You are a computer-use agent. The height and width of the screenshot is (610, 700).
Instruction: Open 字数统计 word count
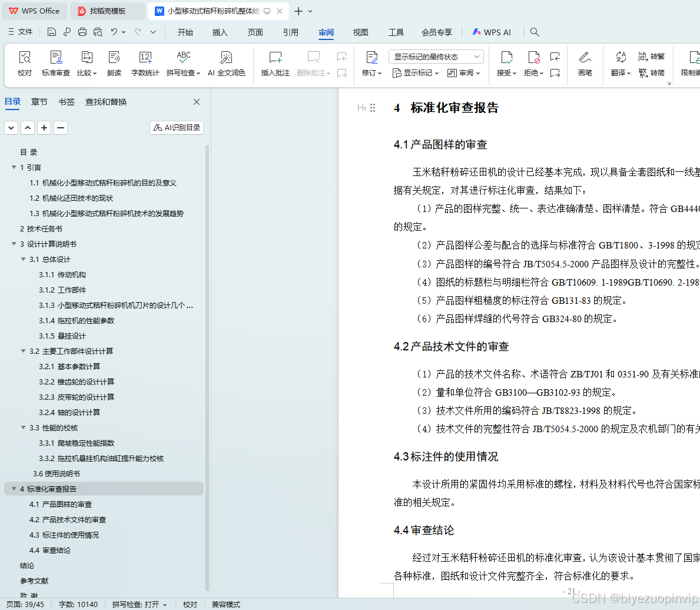point(145,64)
